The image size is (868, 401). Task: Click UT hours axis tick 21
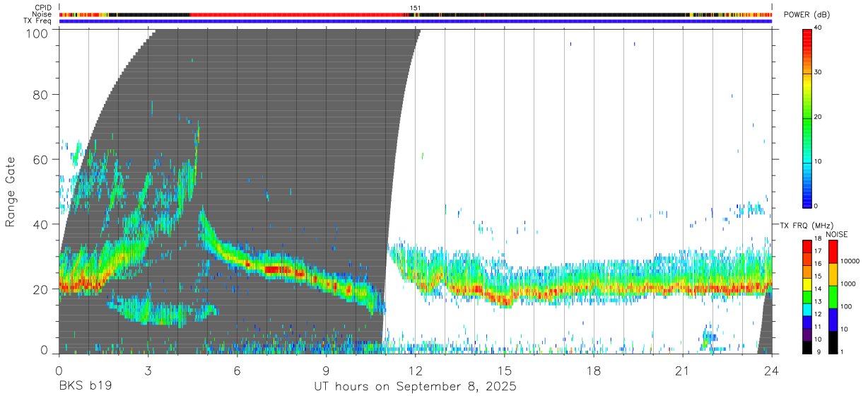[683, 370]
